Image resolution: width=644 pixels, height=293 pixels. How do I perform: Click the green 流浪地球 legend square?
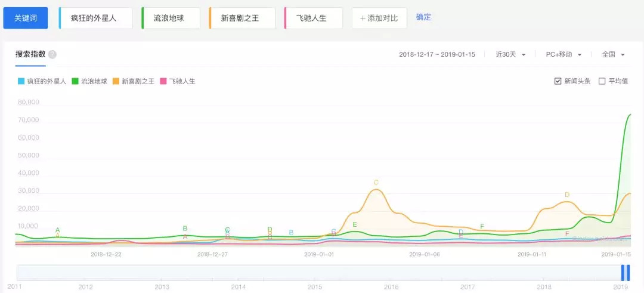(75, 81)
